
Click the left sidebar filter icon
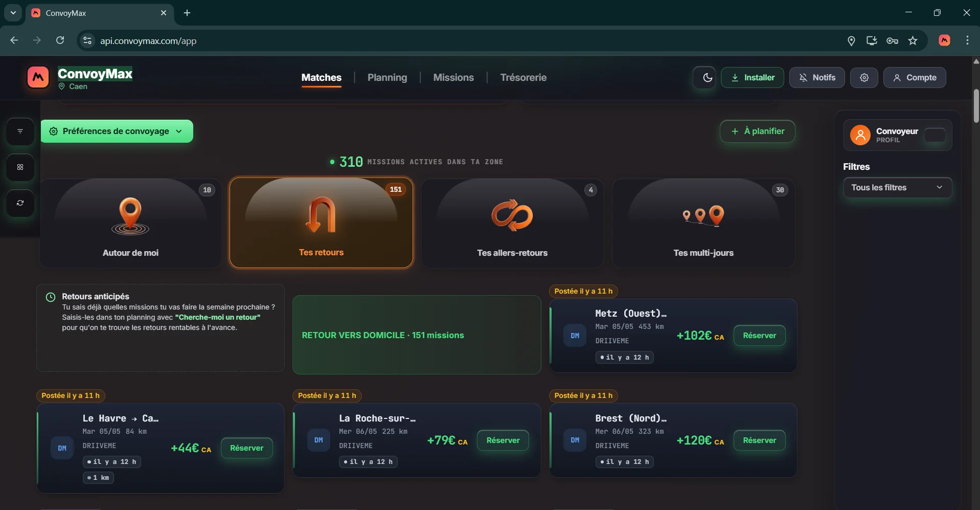[x=20, y=131]
